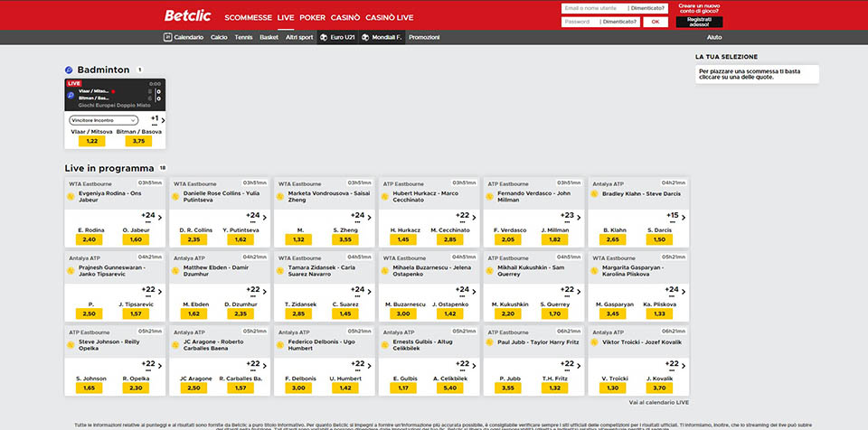Expand +24 markets for Rodina - Jabeur
The width and height of the screenshot is (868, 430).
[150, 217]
